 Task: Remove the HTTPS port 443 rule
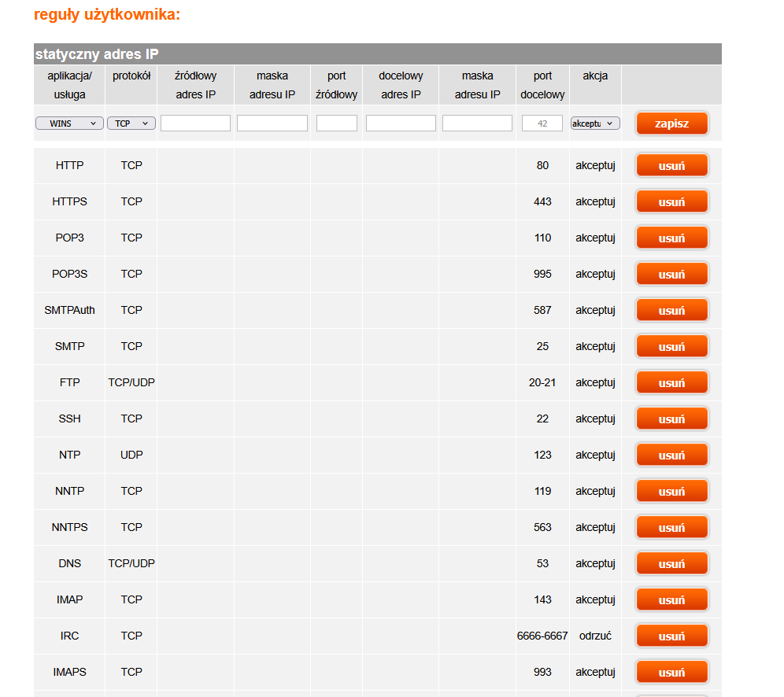point(671,202)
